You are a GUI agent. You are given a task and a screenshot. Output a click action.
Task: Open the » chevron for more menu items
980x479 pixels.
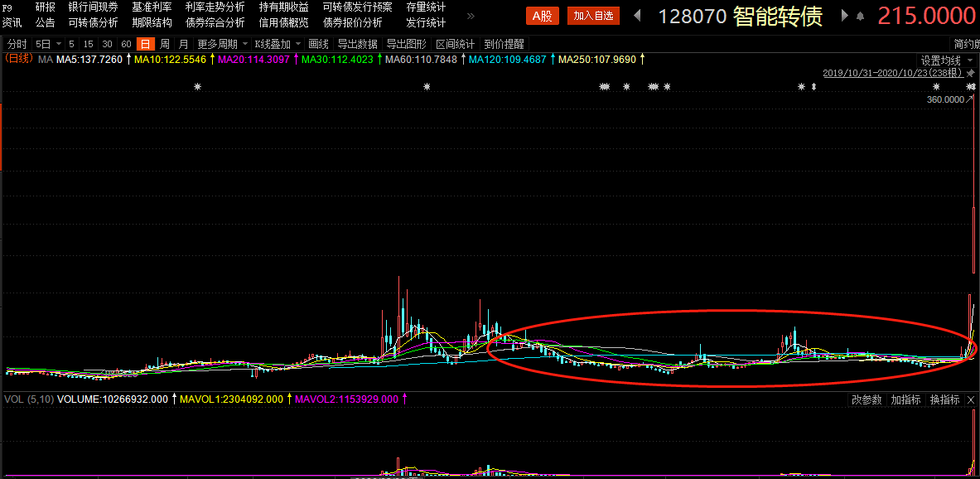[469, 14]
